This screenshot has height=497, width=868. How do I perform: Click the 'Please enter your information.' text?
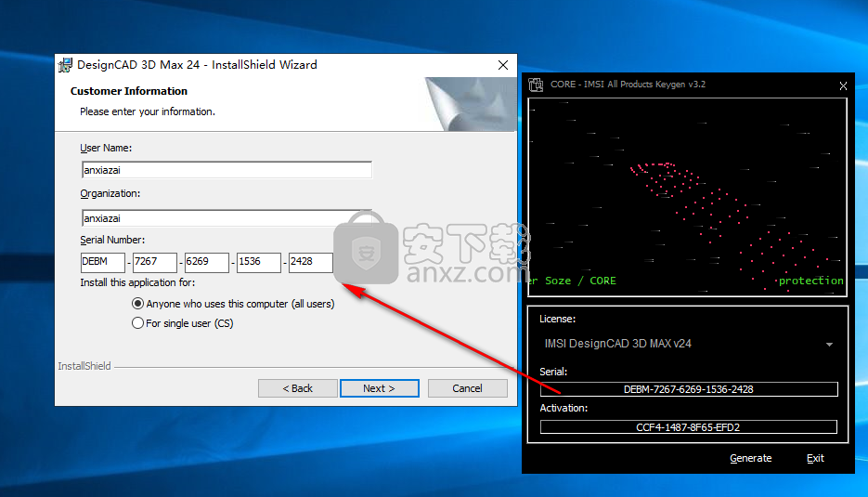tap(148, 111)
